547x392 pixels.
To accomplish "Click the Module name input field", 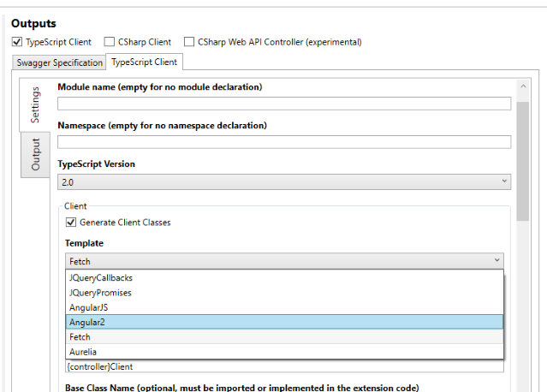I will click(x=284, y=104).
